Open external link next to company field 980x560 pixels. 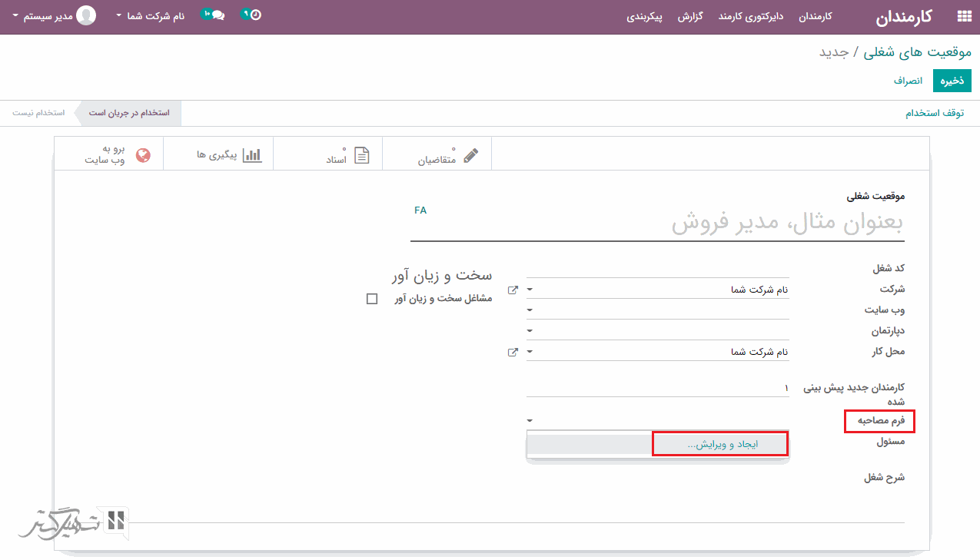click(x=513, y=290)
